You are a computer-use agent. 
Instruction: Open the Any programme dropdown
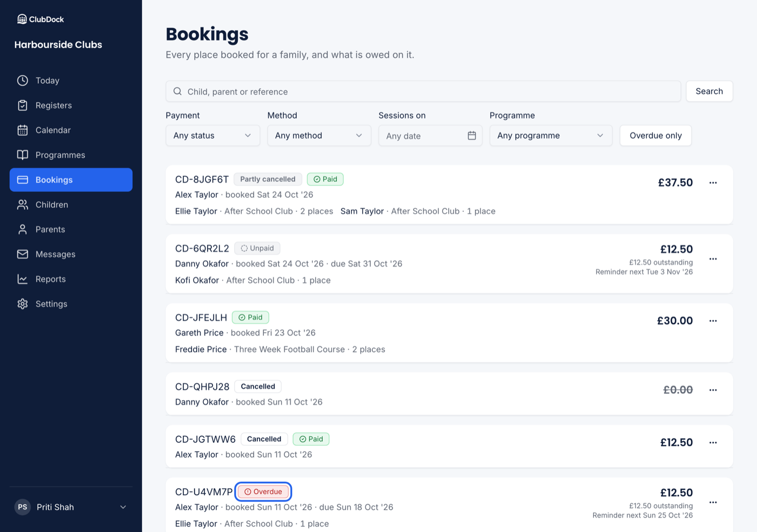click(x=551, y=136)
